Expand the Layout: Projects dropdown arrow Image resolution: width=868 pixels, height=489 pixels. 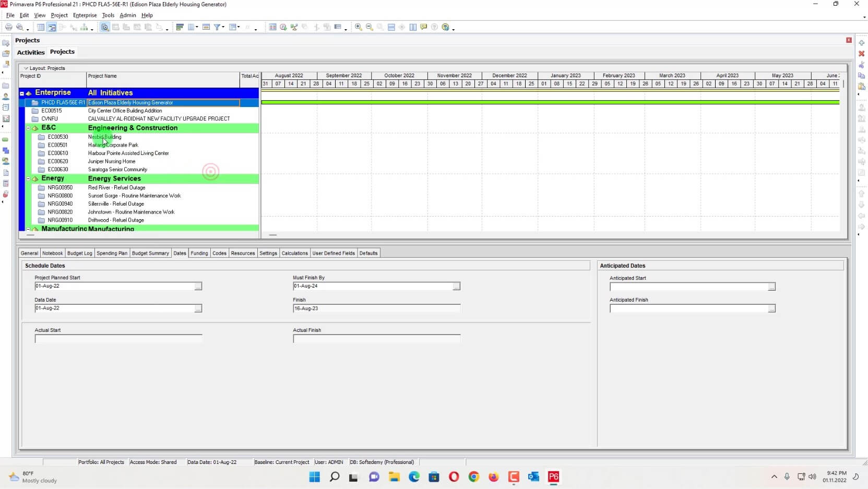coord(26,68)
